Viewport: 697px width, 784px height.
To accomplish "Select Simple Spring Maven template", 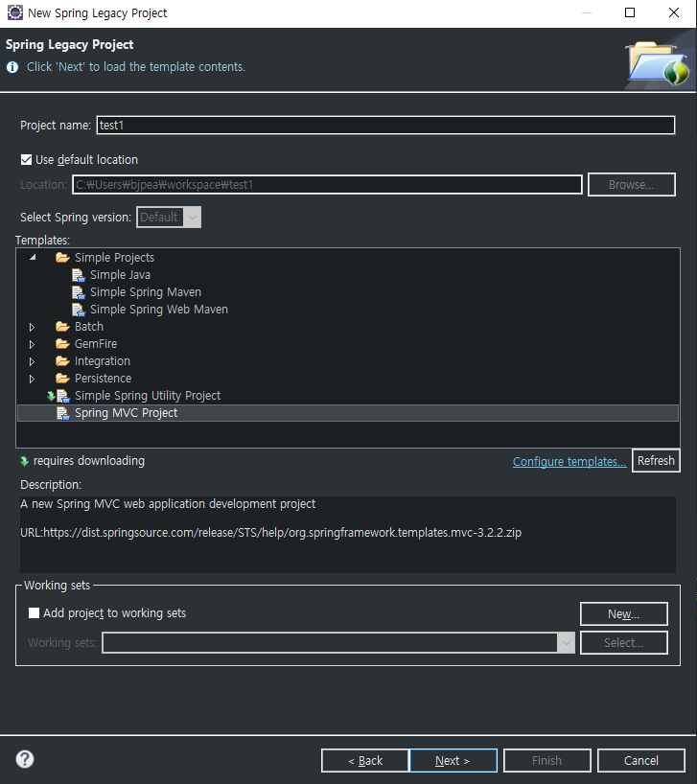I will [x=146, y=292].
